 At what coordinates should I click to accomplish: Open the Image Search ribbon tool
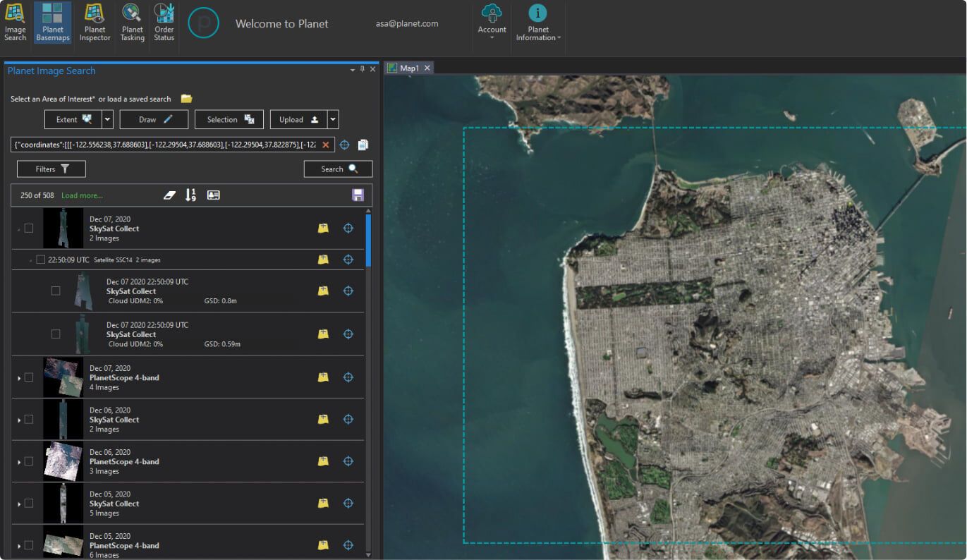[15, 22]
